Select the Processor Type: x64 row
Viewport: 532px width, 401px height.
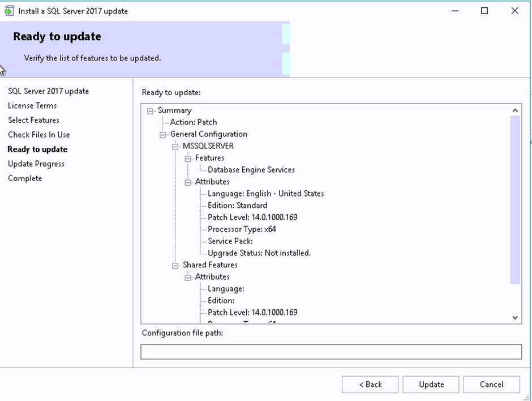pyautogui.click(x=242, y=229)
